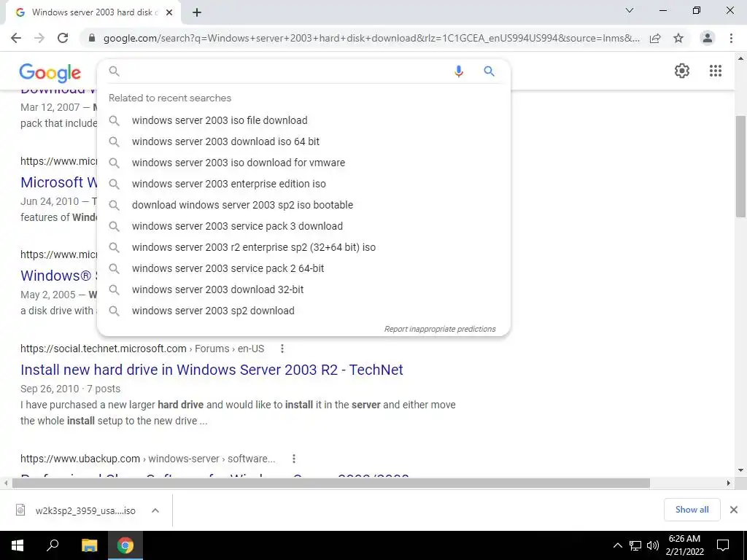This screenshot has height=560, width=747.
Task: Click the scroll right arrow on horizontal scrollbar
Action: tap(729, 483)
